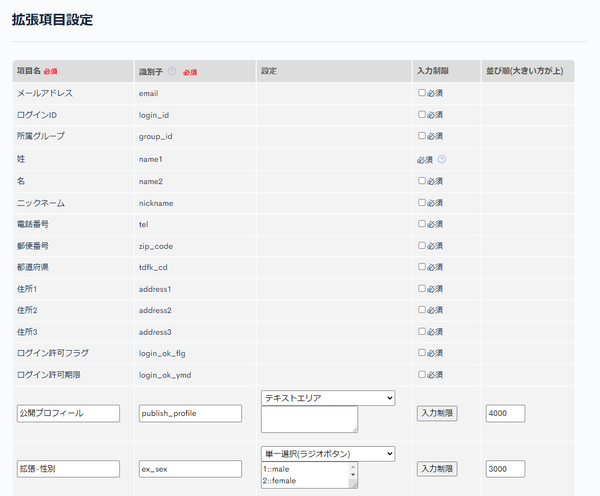Click the 並び順(大きい方が上) column header
This screenshot has width=600, height=496.
point(524,71)
